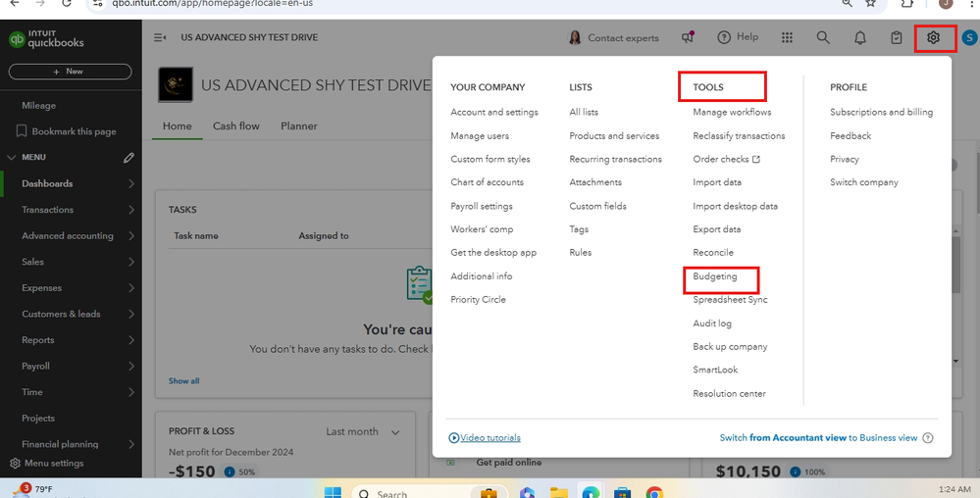Click the QuickBooks logo
This screenshot has width=980, height=498.
pos(46,39)
